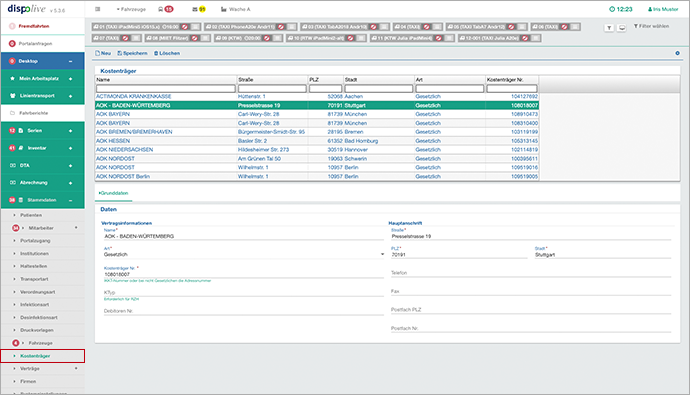Open Fremdfahrten in sidebar

coord(43,26)
